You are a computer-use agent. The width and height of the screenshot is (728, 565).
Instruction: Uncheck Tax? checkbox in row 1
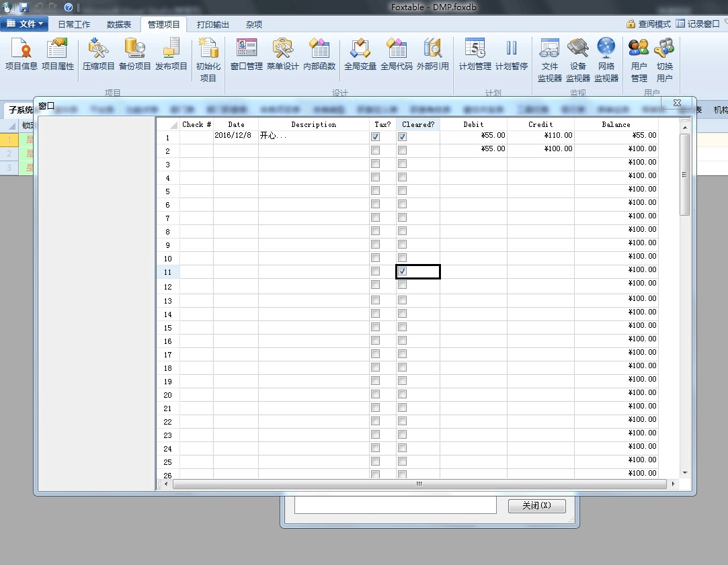(376, 136)
